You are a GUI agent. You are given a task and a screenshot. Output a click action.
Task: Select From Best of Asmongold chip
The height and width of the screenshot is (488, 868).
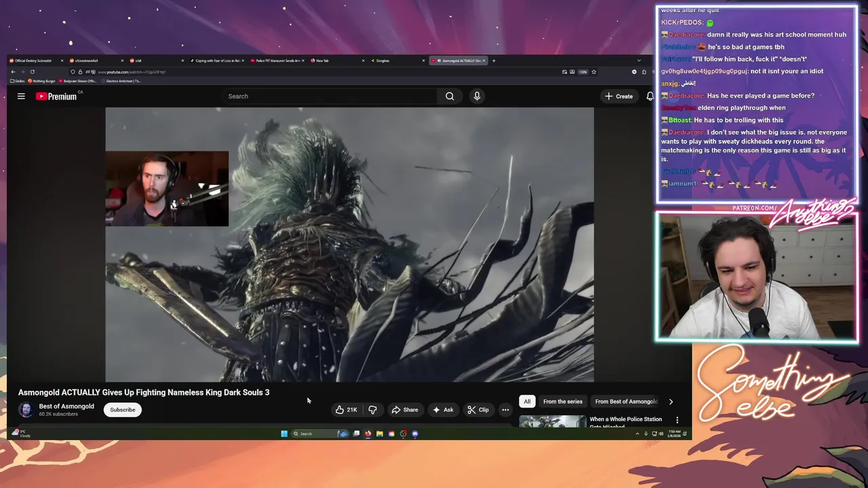626,401
